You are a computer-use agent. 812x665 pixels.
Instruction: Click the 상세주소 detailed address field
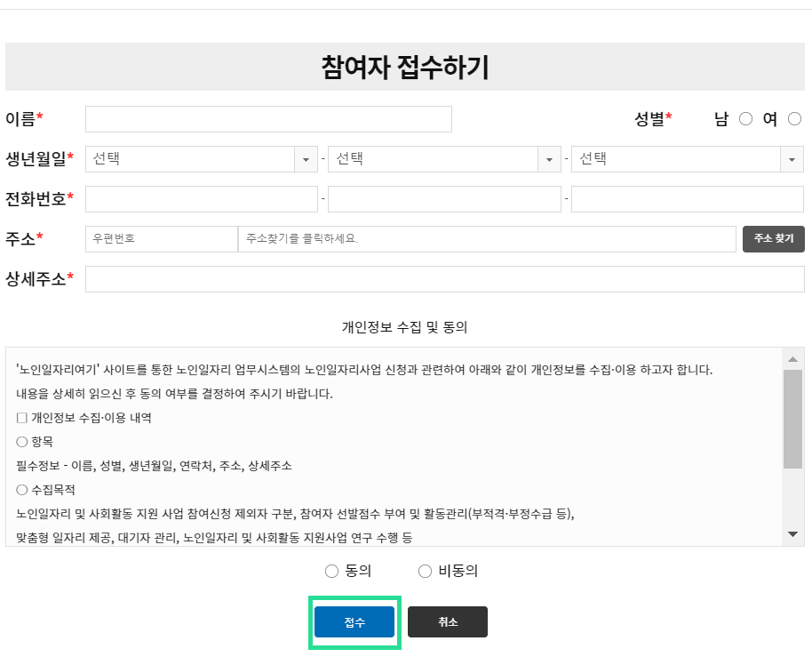[444, 279]
